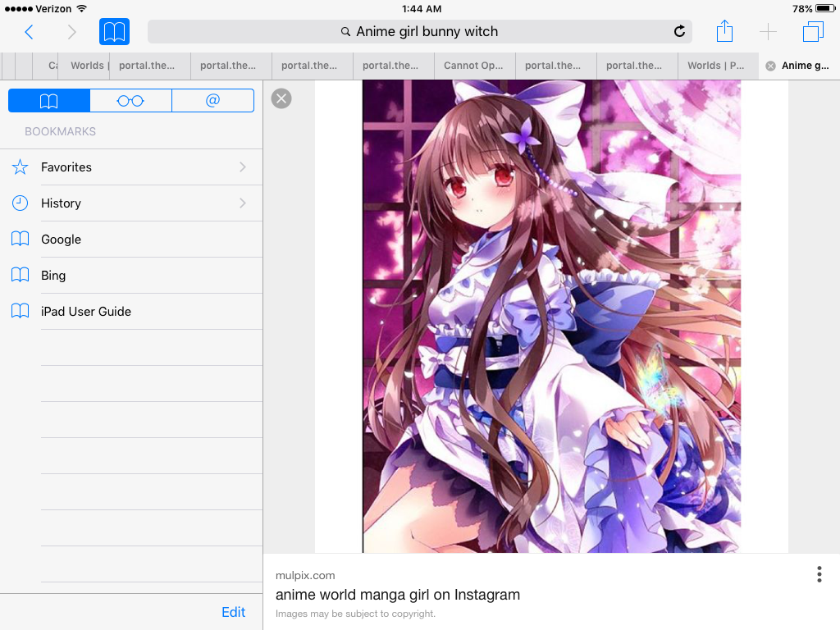Switch to the Worlds | P... tab

coord(718,66)
